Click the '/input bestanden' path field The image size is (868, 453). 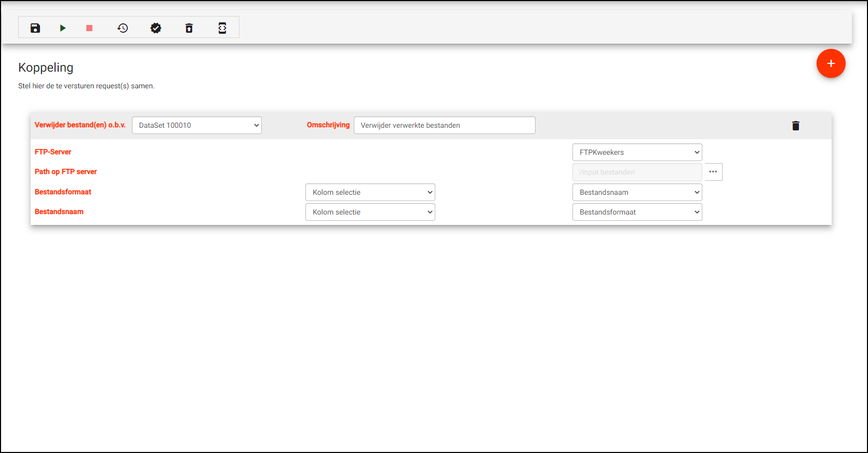[637, 172]
